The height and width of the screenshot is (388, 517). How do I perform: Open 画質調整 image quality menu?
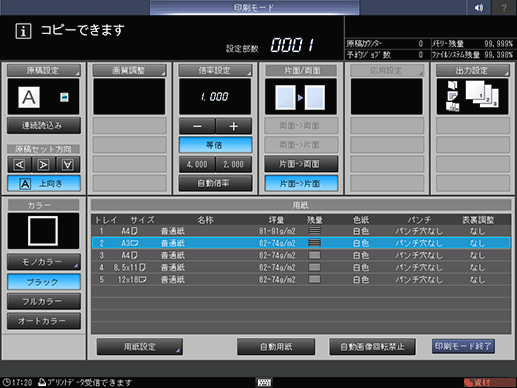coord(129,70)
